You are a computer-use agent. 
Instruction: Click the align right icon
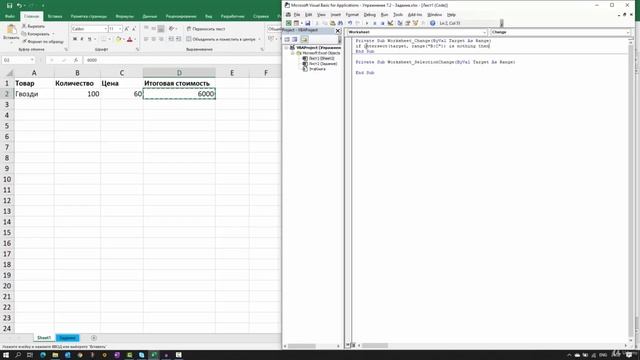pyautogui.click(x=161, y=39)
